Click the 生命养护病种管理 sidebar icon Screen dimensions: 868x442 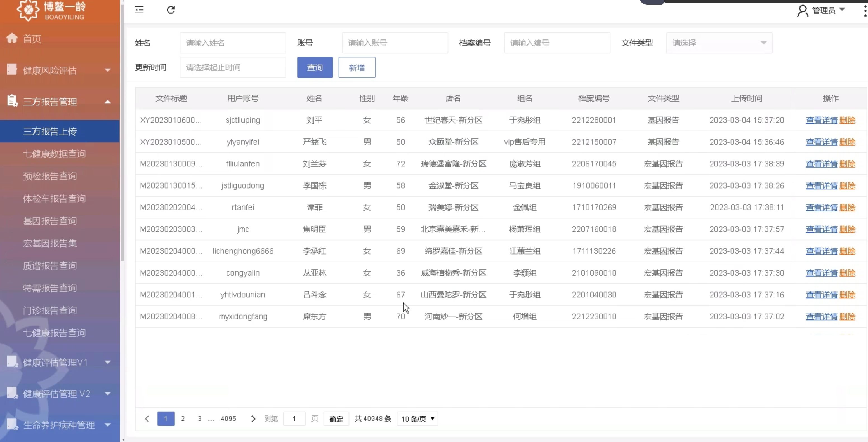point(13,424)
